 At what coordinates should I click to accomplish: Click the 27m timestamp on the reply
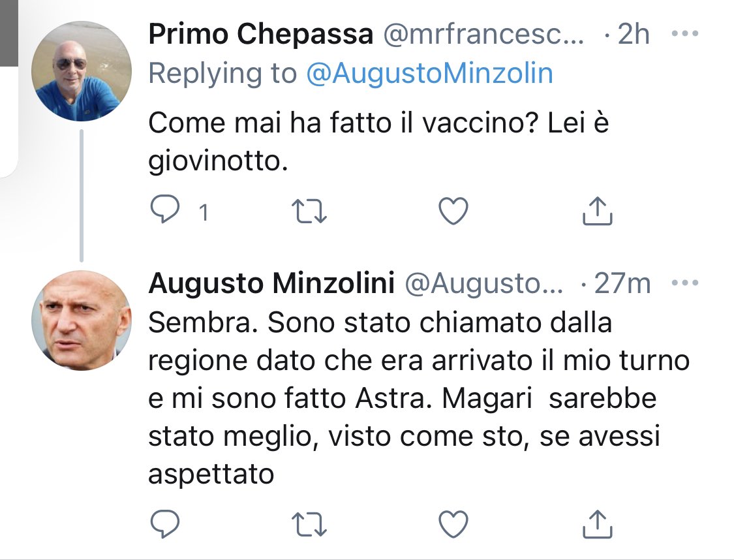point(625,284)
